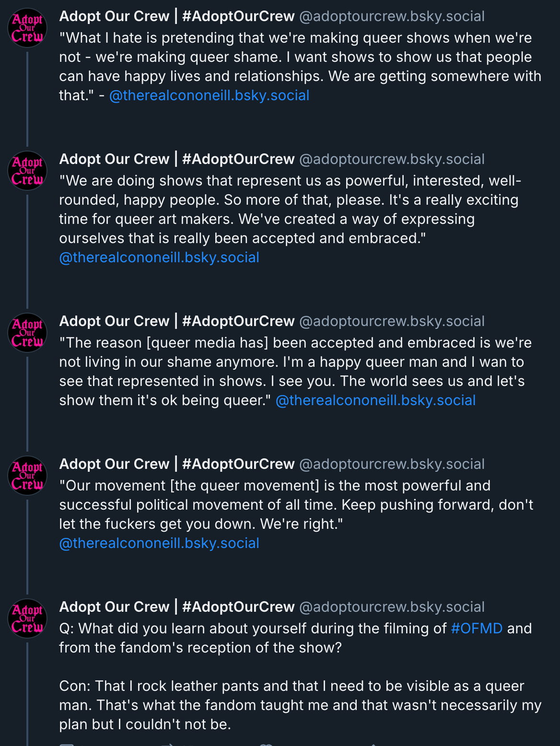The width and height of the screenshot is (560, 746).
Task: Open avatar next to "Our movement" post
Action: click(x=27, y=476)
